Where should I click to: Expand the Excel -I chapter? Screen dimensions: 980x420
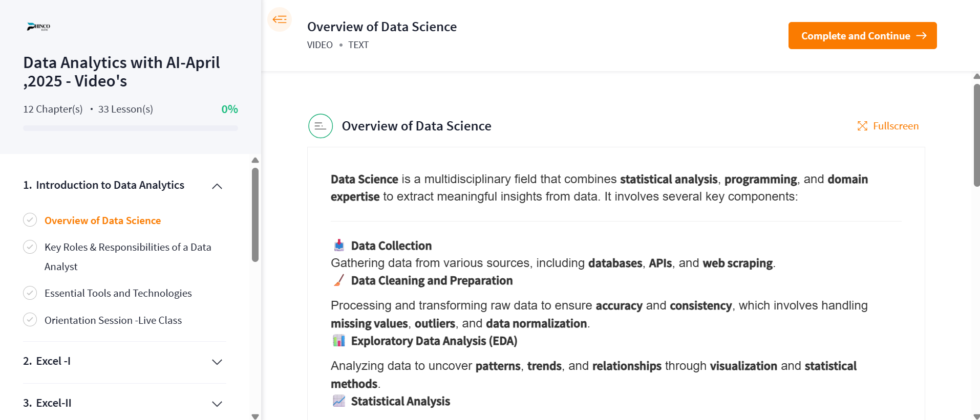(217, 362)
